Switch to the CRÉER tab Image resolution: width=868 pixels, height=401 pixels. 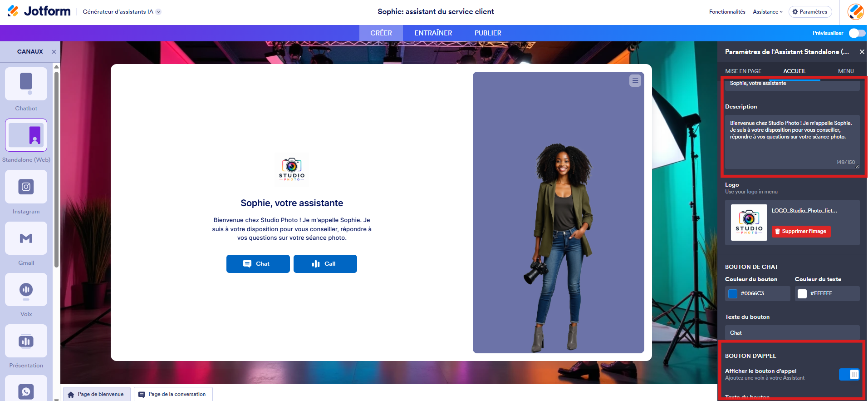(x=381, y=33)
